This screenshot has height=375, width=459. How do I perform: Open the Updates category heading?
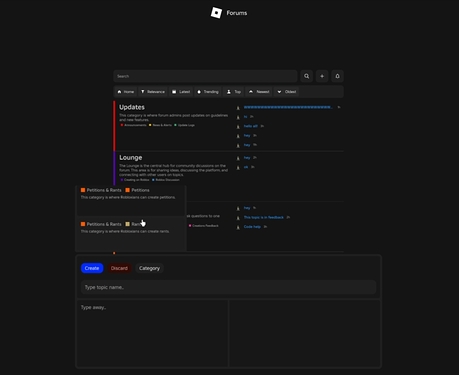tap(132, 107)
